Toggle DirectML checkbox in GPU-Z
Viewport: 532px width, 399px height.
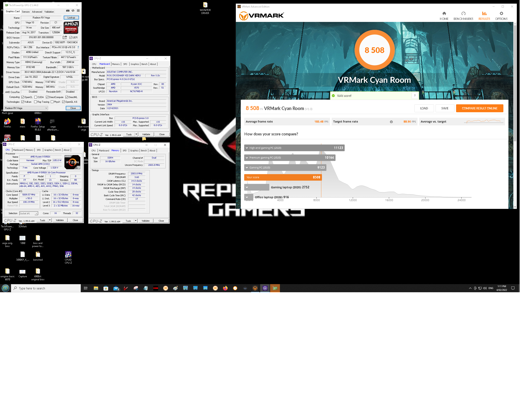(x=67, y=97)
